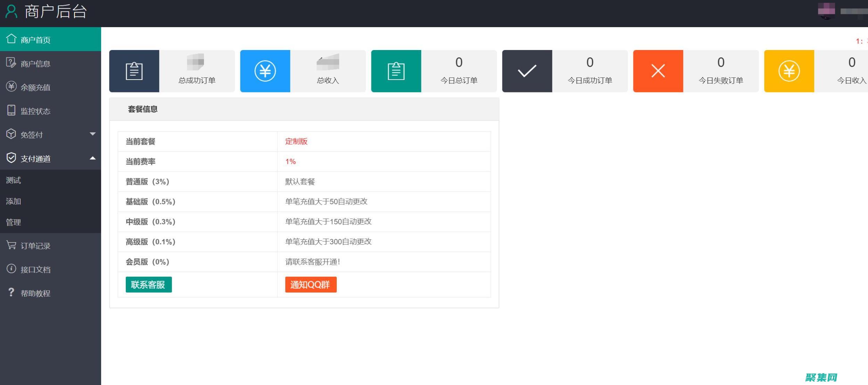Expand the 免签付 submenu arrow
Viewport: 868px width, 385px height.
92,134
